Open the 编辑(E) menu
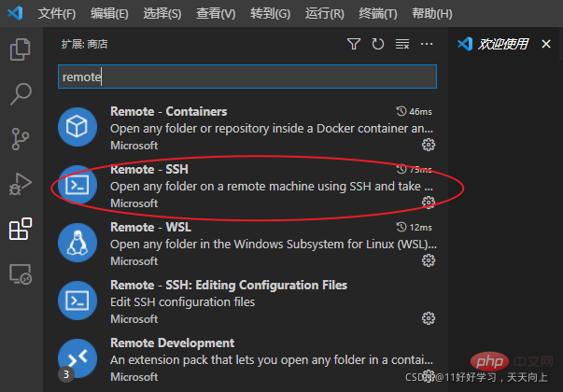Viewport: 563px width, 392px height. point(109,14)
